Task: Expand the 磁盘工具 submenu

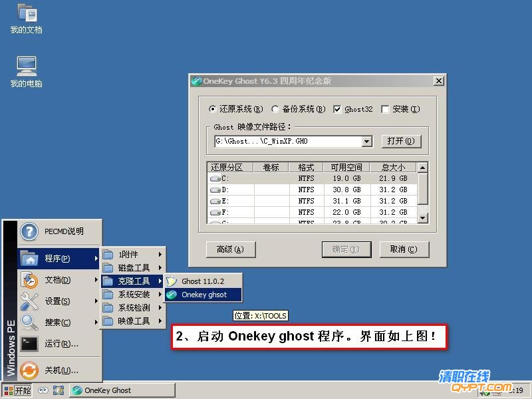Action: click(160, 268)
